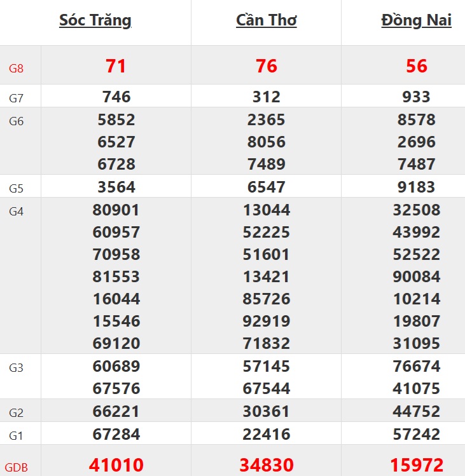Click Sóc Trăng G8 number 71
This screenshot has width=465, height=476.
116,66
